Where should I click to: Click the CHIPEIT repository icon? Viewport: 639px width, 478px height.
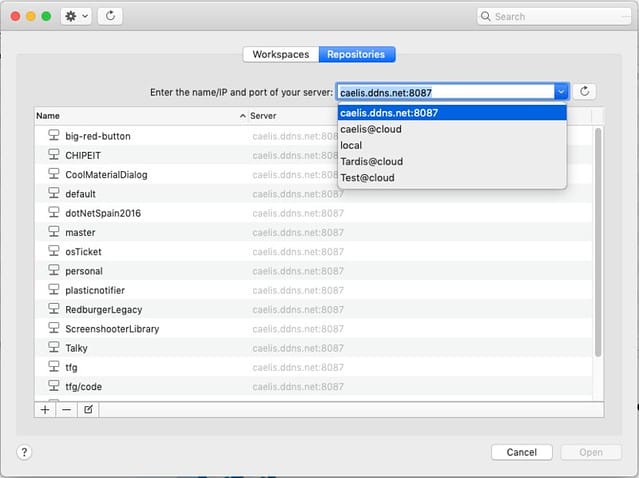point(54,154)
